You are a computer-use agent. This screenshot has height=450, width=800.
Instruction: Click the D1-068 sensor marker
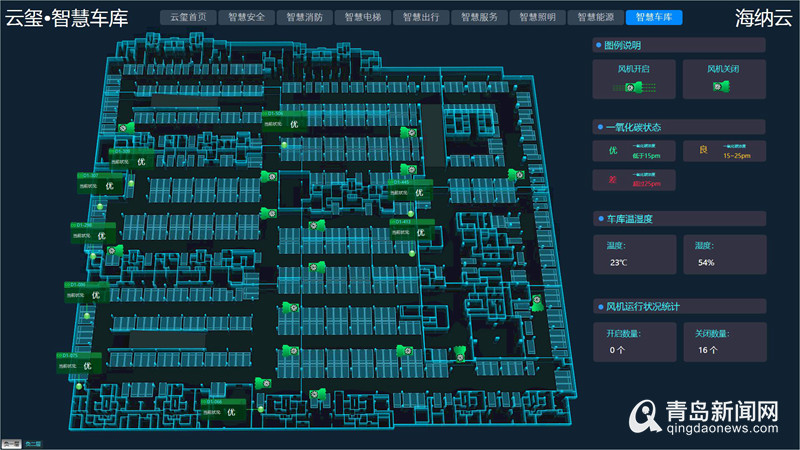(x=222, y=410)
